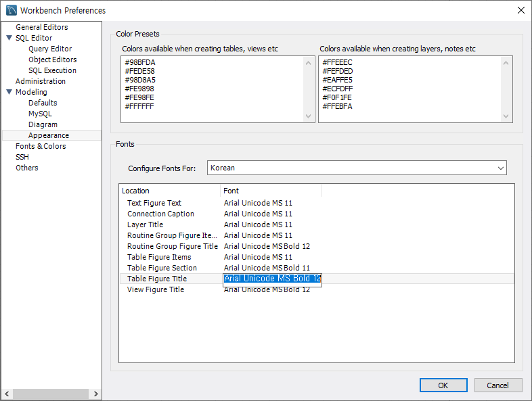The image size is (532, 401).
Task: Select Diagram under Modeling
Action: click(43, 124)
